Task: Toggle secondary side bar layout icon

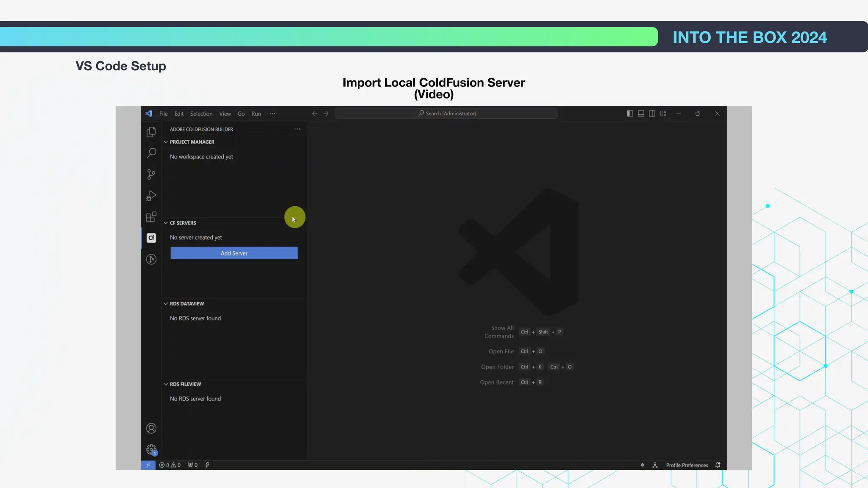Action: [x=652, y=114]
